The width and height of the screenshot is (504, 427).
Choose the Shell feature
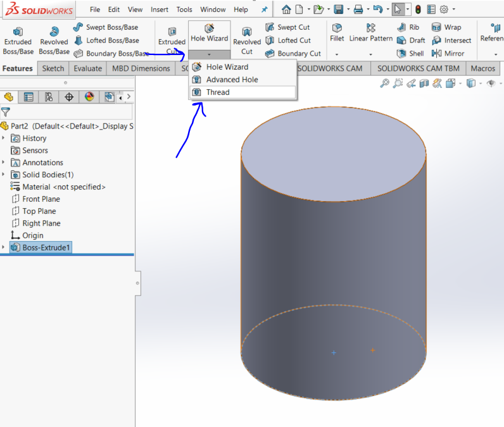click(410, 54)
